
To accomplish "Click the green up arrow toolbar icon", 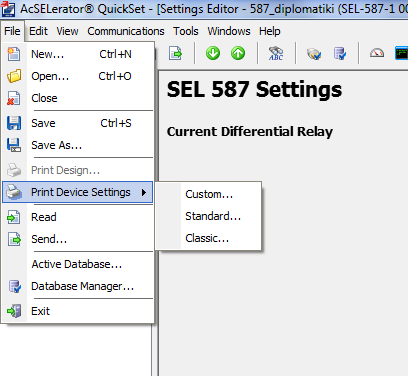I will 238,53.
